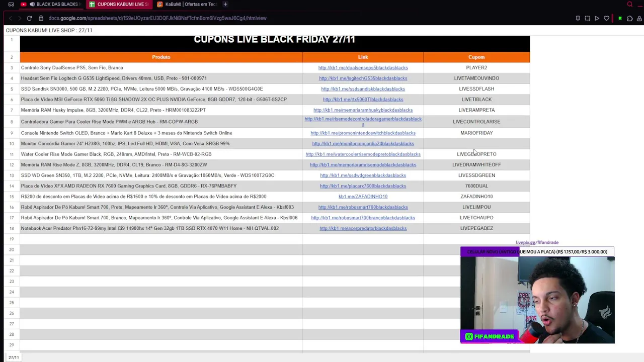
Task: Open the monitorconcordia24blackdasblacks link
Action: (x=363, y=144)
